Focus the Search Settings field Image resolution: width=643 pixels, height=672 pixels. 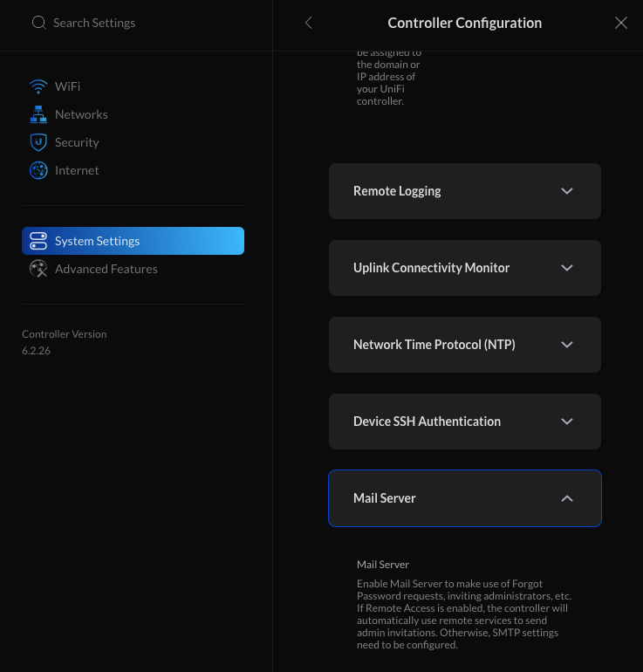[94, 23]
